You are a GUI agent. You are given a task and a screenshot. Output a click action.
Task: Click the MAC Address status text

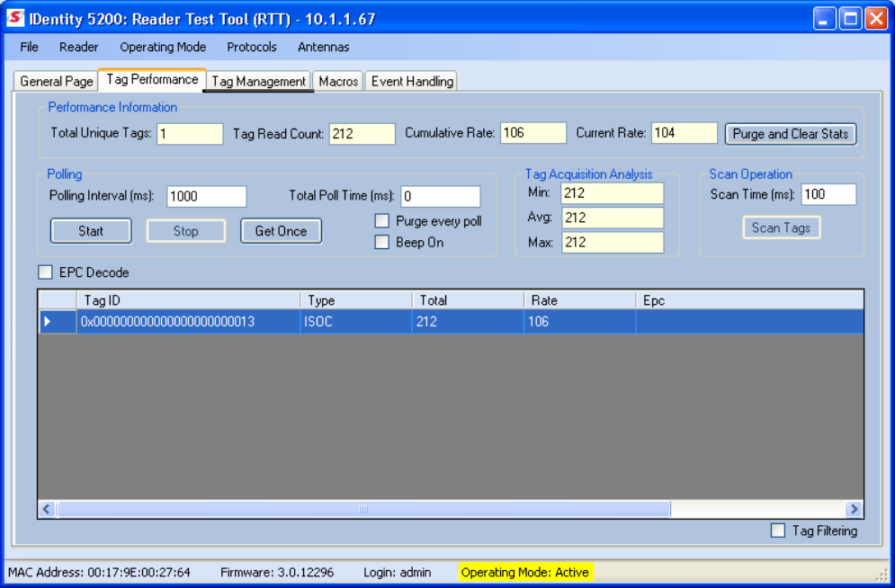point(99,572)
